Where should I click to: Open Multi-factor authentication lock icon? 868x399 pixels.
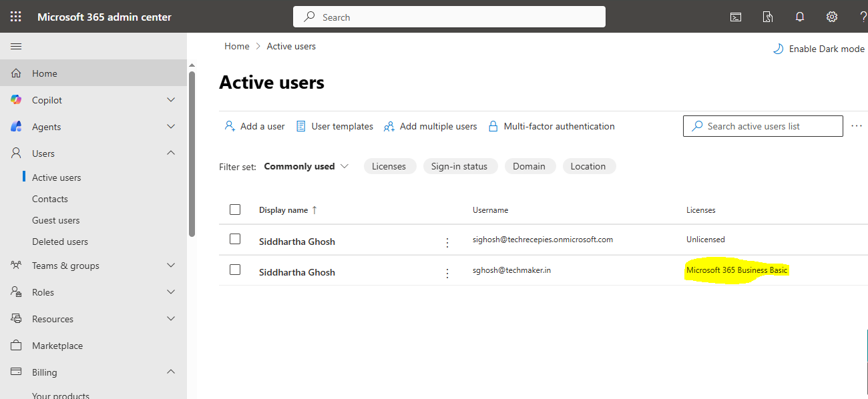(493, 126)
